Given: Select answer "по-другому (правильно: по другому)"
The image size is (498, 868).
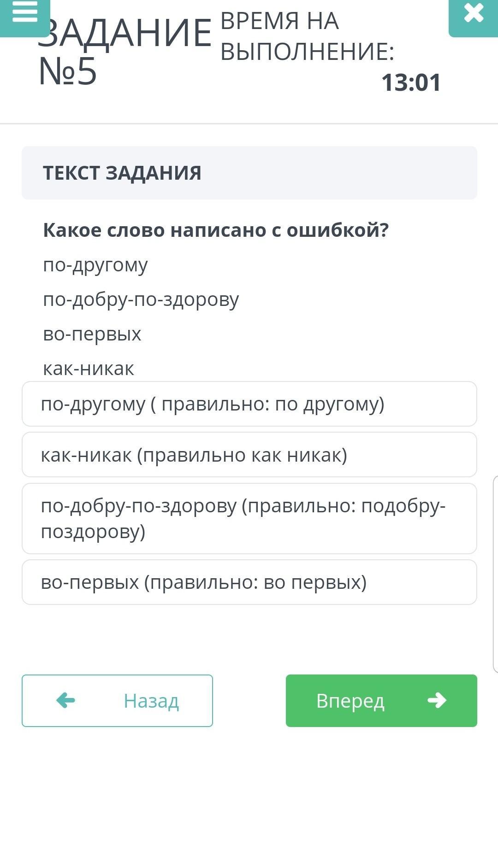Looking at the screenshot, I should [249, 404].
